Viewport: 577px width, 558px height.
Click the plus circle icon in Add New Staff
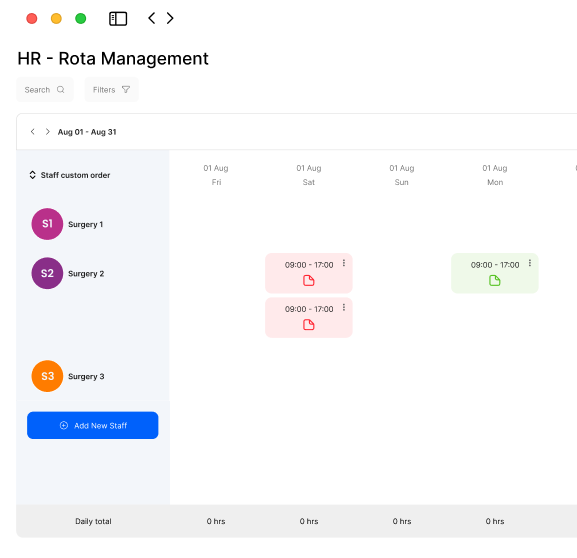click(64, 425)
